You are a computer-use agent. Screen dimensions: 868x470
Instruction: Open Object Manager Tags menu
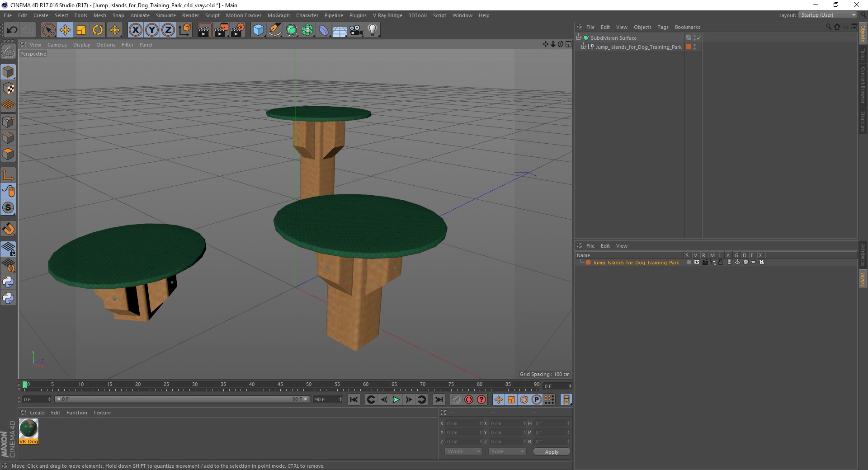coord(663,27)
